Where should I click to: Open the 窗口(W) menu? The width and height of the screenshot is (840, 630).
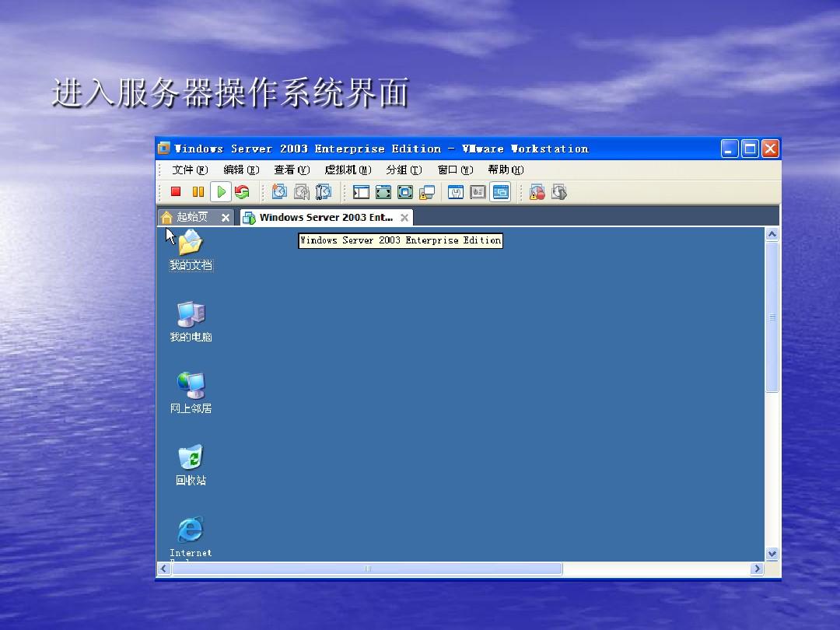(x=455, y=170)
